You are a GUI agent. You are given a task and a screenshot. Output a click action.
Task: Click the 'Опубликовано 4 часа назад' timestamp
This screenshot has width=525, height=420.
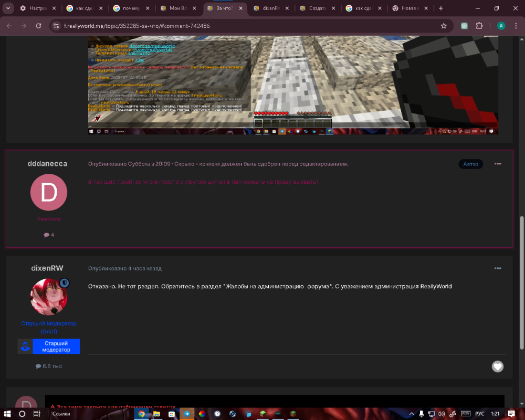tap(125, 268)
